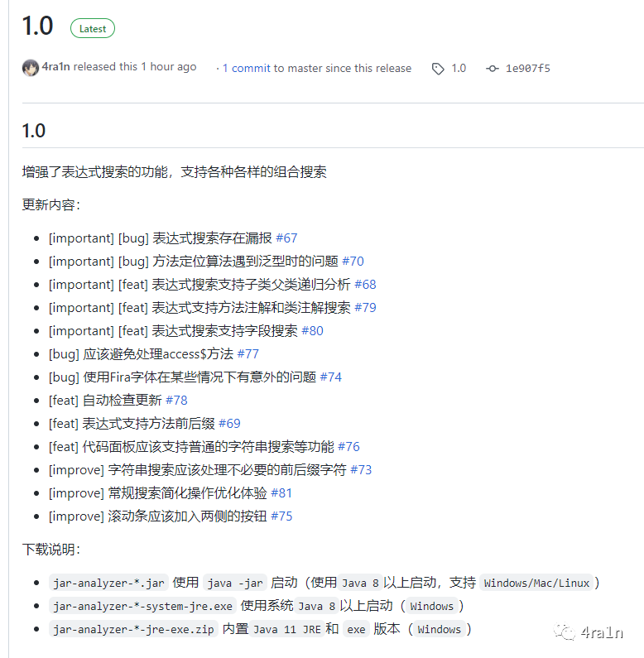Viewport: 644px width, 658px height.
Task: Open commit hash 1e907f5
Action: (x=528, y=69)
